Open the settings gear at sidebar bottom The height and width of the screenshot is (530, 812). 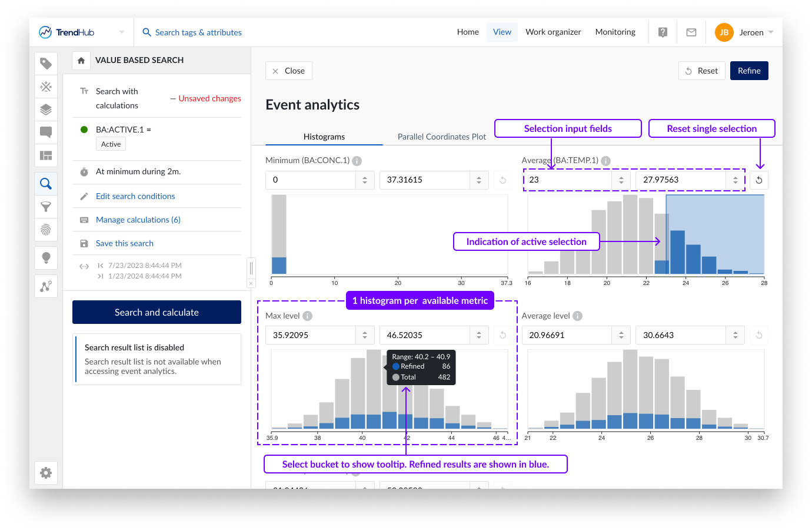click(x=46, y=472)
